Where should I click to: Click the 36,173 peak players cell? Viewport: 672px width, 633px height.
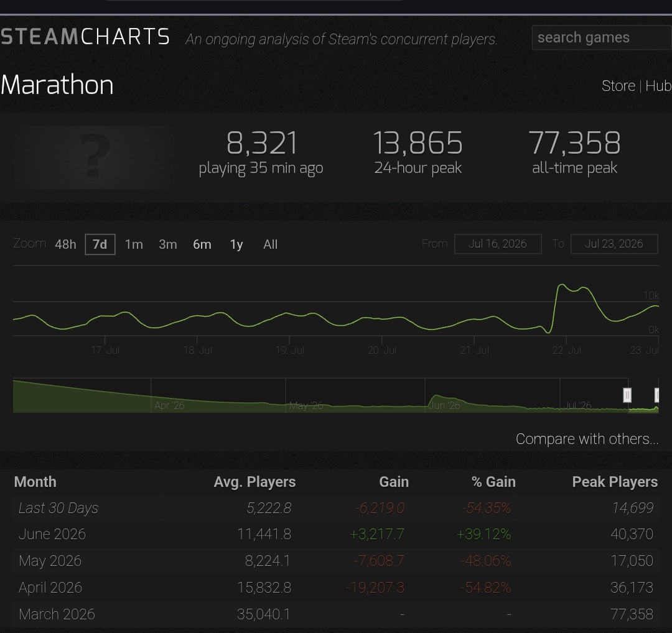tap(632, 587)
